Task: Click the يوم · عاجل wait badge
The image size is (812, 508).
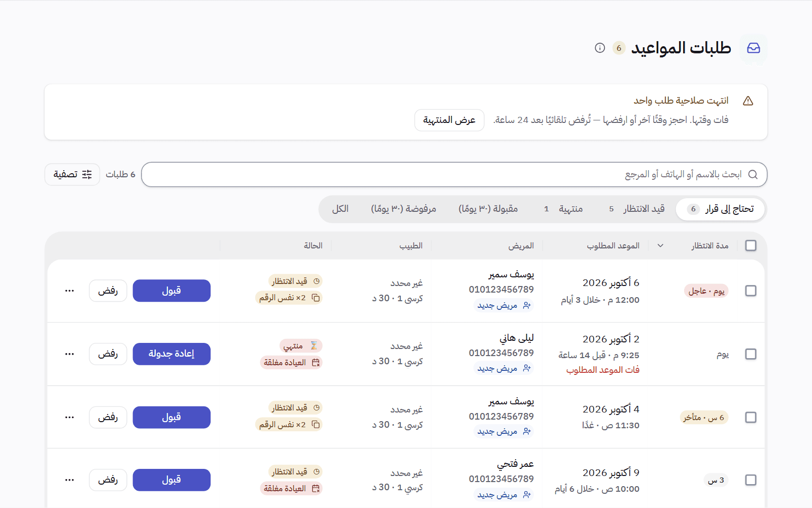Action: [706, 291]
